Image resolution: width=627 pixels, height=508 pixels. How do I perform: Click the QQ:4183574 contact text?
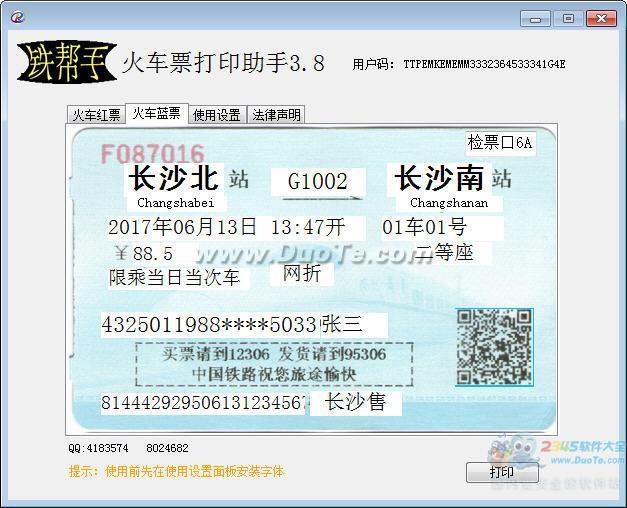tap(98, 448)
